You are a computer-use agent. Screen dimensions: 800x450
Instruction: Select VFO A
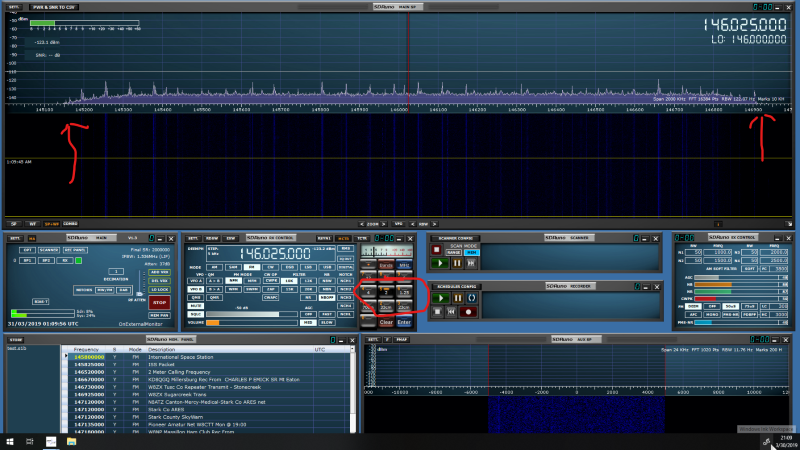(x=195, y=281)
